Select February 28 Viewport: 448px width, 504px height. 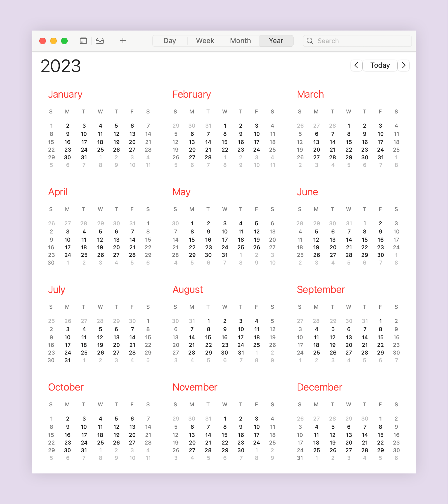point(208,157)
